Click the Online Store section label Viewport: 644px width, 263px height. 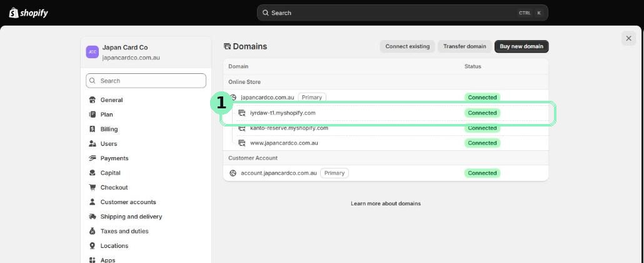(244, 82)
